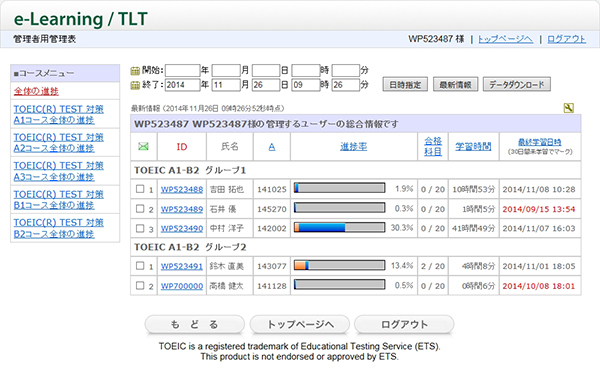Image resolution: width=600 pixels, height=368 pixels.
Task: Sort by 進捗率 column header
Action: (354, 147)
